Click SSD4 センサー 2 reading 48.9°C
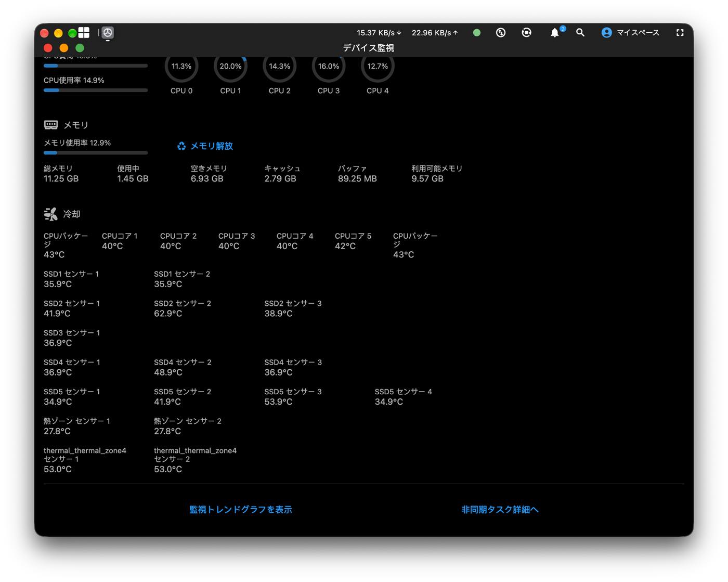The image size is (728, 582). click(168, 372)
